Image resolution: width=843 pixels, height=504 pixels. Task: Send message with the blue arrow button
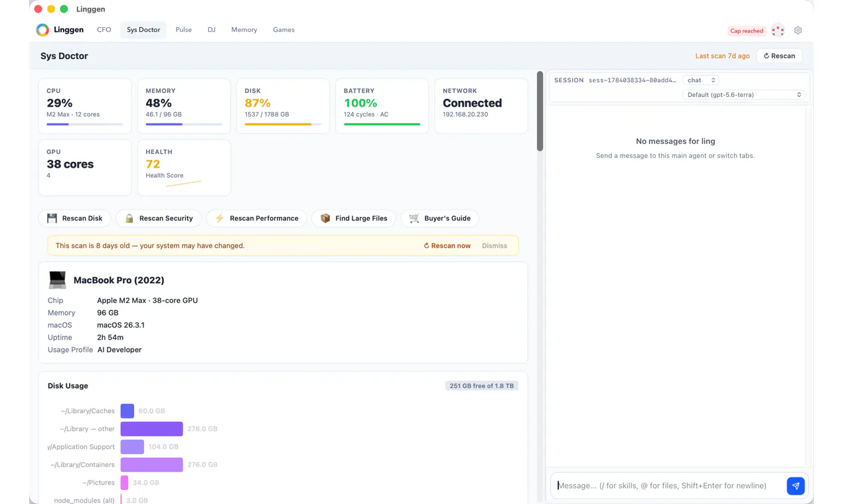pos(796,486)
